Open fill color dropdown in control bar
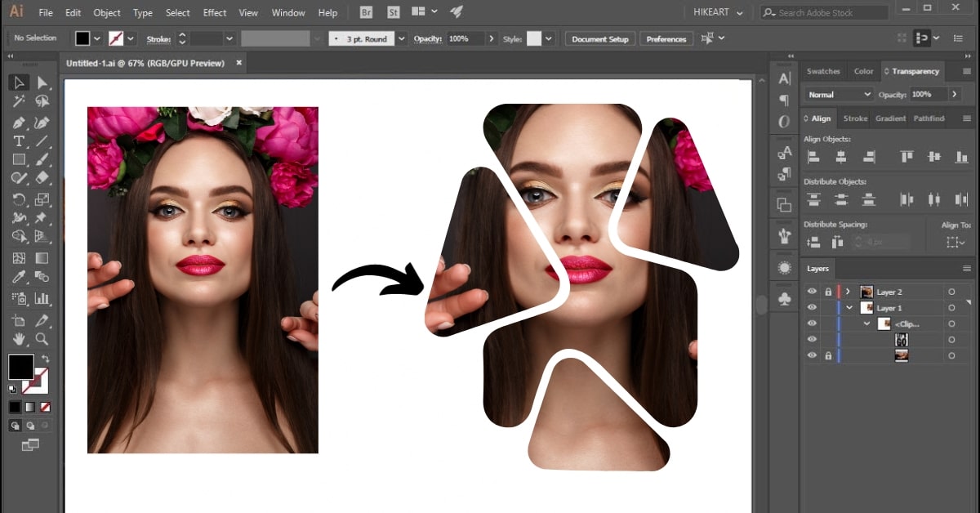Image resolution: width=980 pixels, height=513 pixels. click(97, 38)
